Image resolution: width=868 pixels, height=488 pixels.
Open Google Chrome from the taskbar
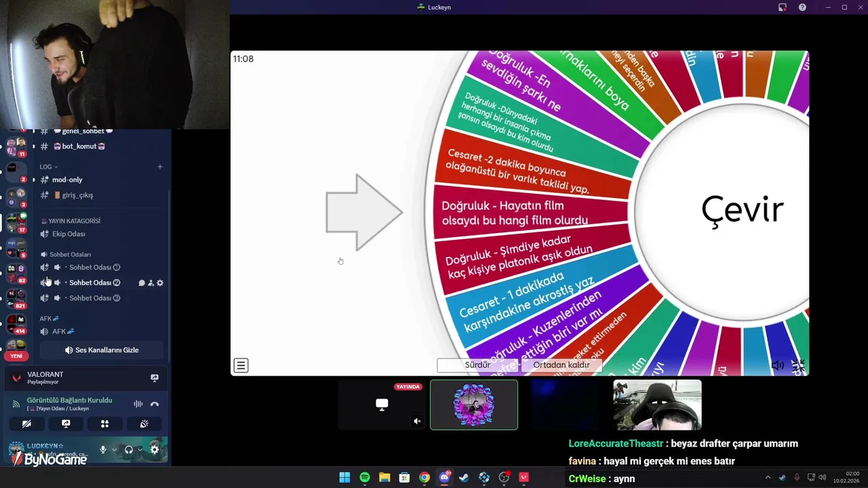pyautogui.click(x=425, y=477)
